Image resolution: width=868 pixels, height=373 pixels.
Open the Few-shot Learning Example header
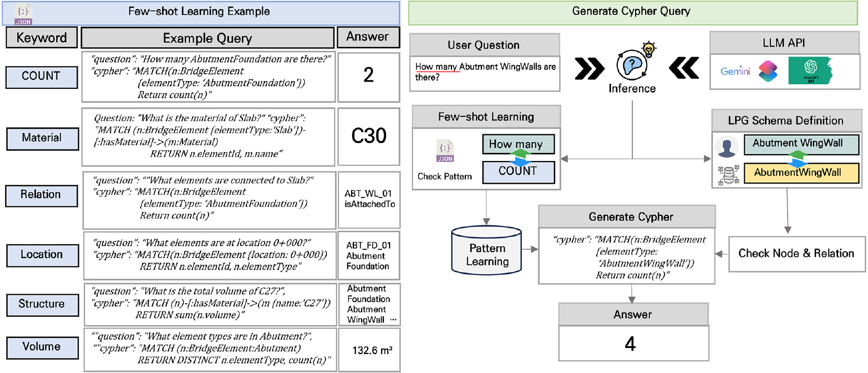point(201,12)
